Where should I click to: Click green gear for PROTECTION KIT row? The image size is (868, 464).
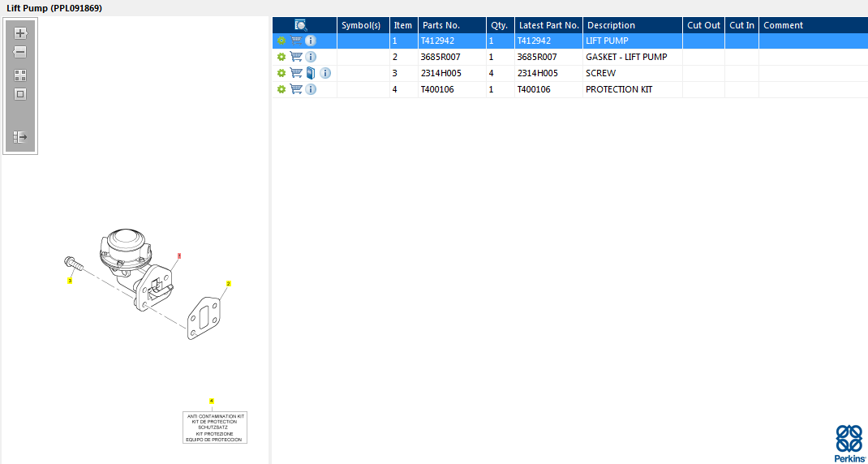[x=281, y=89]
